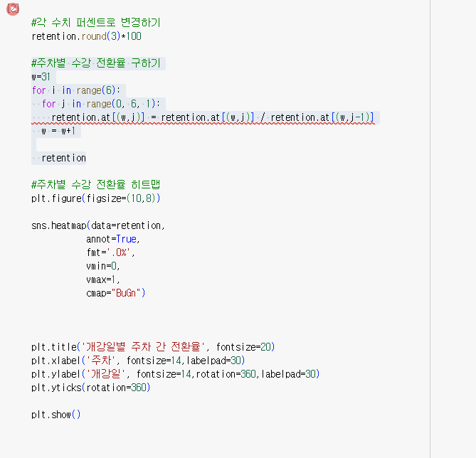Click the line 'plt.show()'
This screenshot has height=458, width=476.
click(x=56, y=415)
